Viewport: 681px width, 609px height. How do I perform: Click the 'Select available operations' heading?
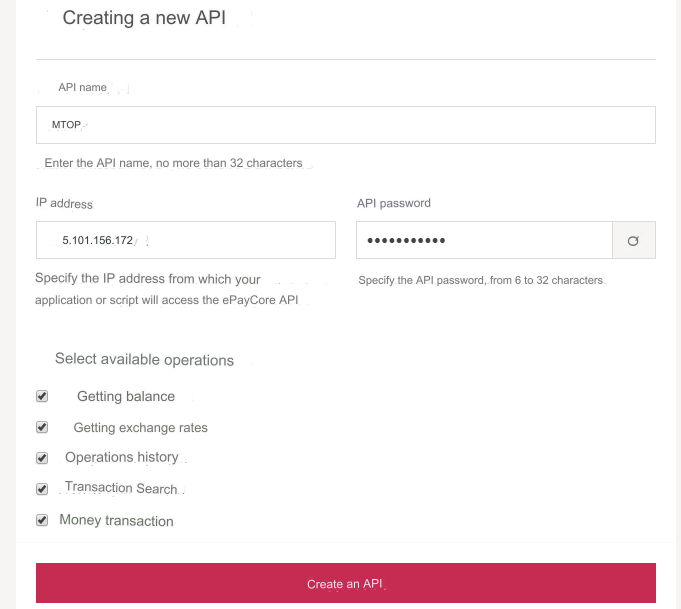pyautogui.click(x=144, y=360)
